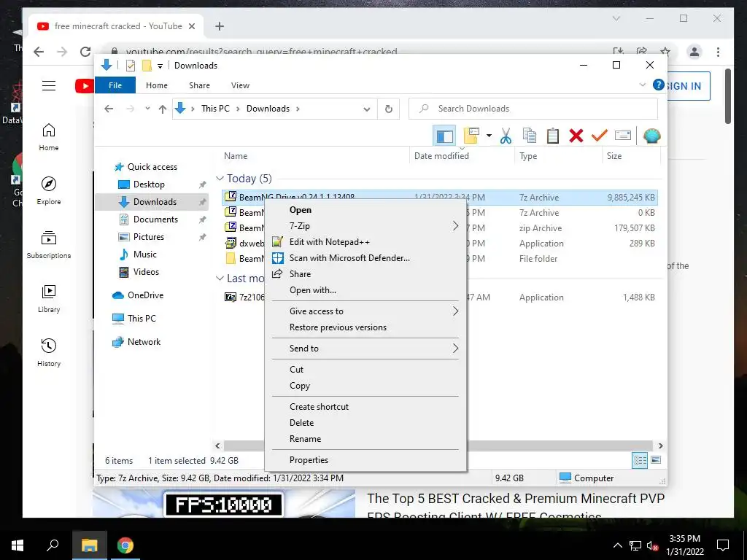The width and height of the screenshot is (747, 560).
Task: Open YouTube Home in sidebar
Action: tap(49, 137)
